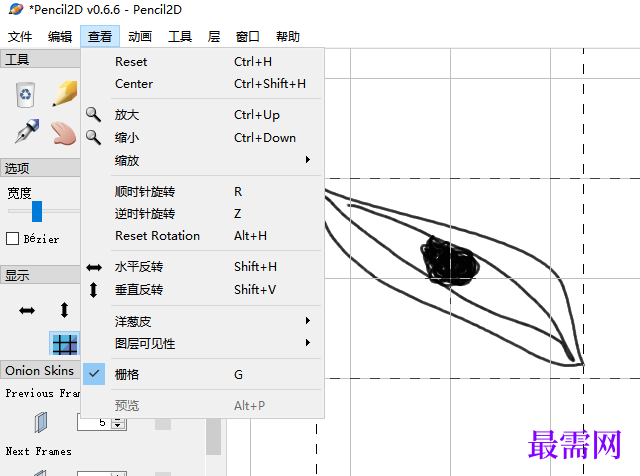
Task: Click the 宽度 width slider handle
Action: [x=37, y=211]
